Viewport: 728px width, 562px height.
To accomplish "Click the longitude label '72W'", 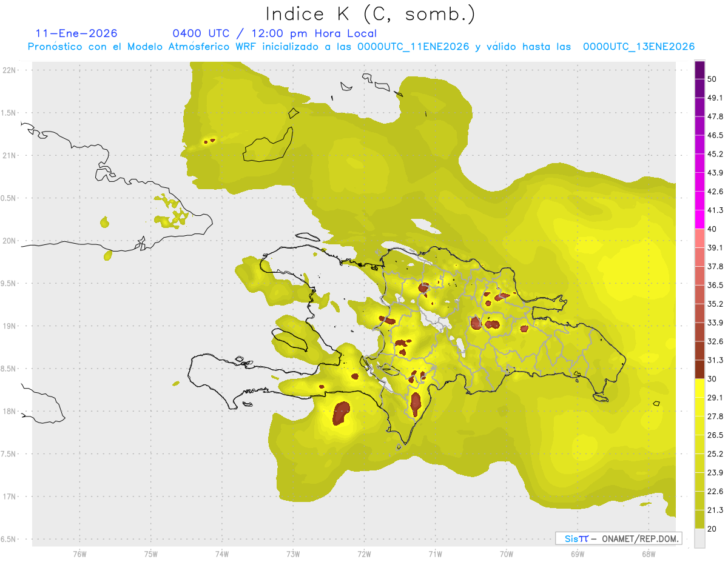I will pyautogui.click(x=364, y=554).
